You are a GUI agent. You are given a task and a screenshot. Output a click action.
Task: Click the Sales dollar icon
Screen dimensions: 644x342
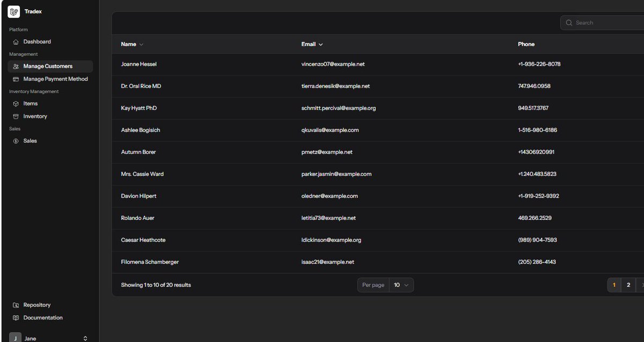coord(16,141)
